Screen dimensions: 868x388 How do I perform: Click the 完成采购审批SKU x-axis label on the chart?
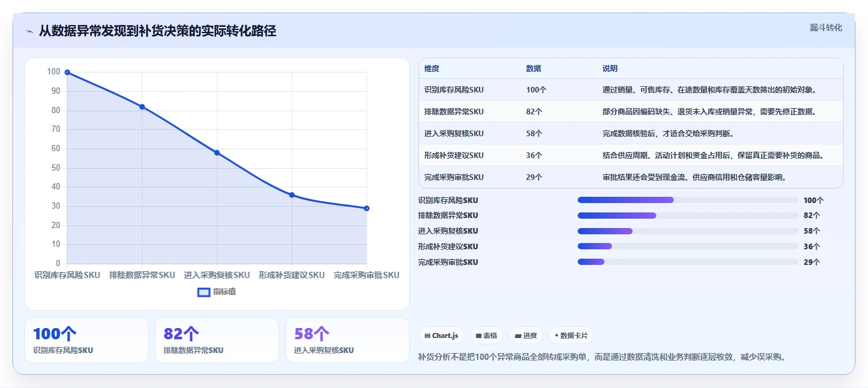tap(367, 275)
